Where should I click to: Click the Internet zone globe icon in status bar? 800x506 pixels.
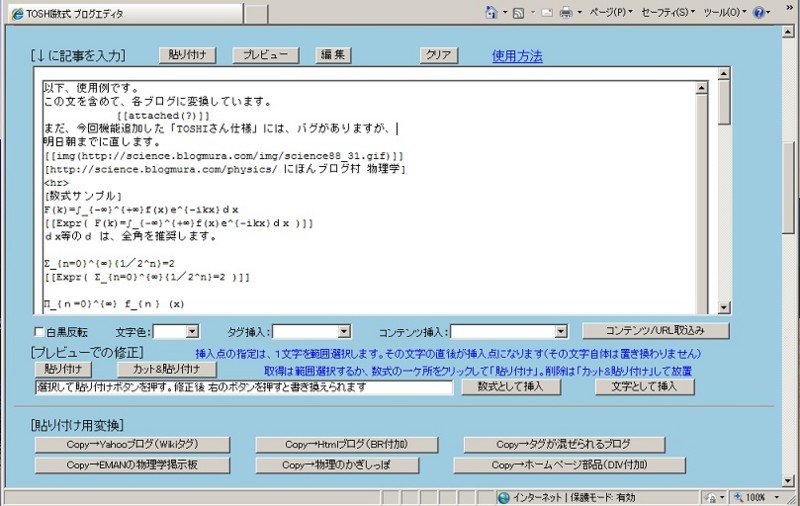click(504, 497)
